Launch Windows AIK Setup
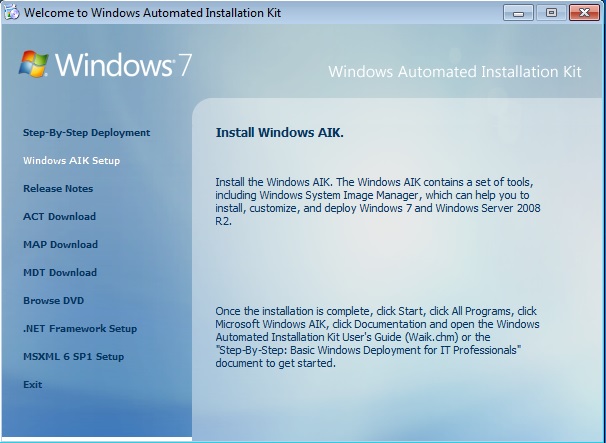Screen dimensions: 606x443 (71, 161)
